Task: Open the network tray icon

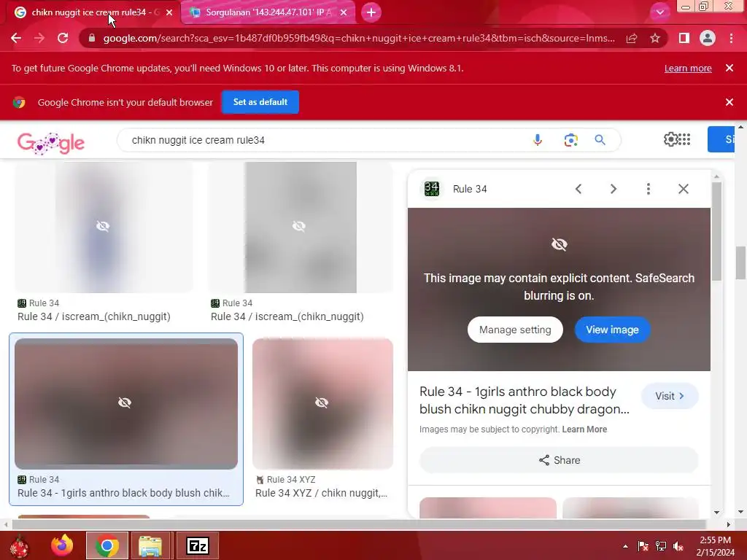Action: click(x=661, y=546)
